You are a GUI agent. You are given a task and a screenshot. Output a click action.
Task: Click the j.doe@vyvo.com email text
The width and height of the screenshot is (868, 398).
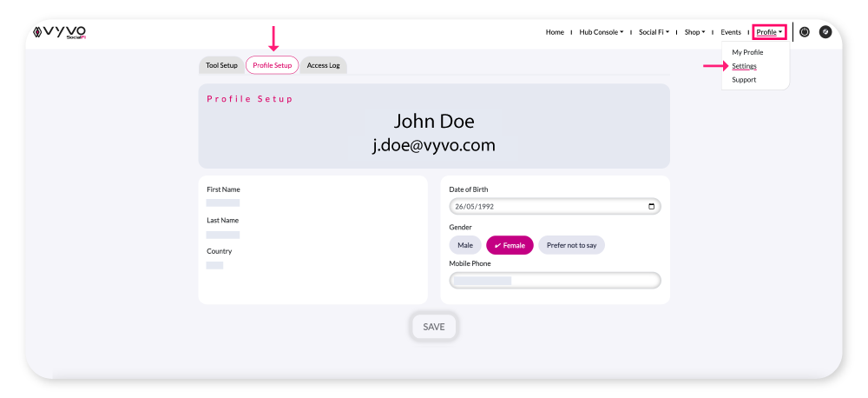pyautogui.click(x=434, y=145)
